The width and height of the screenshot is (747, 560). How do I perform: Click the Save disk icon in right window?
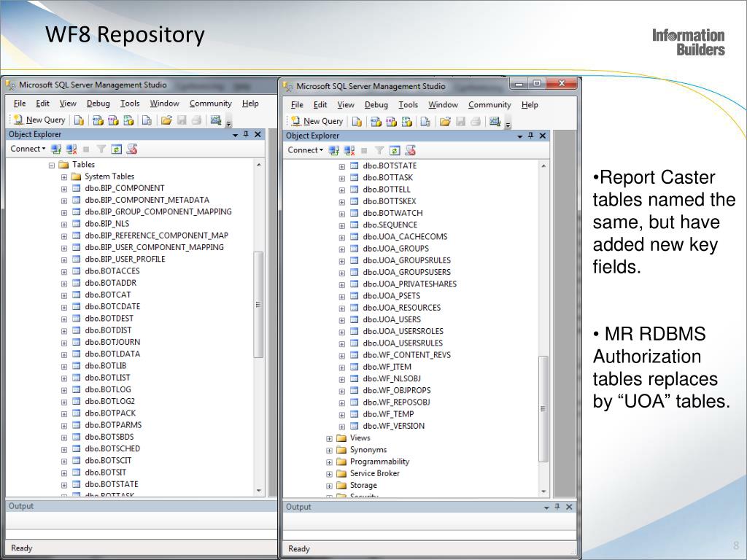(x=460, y=122)
